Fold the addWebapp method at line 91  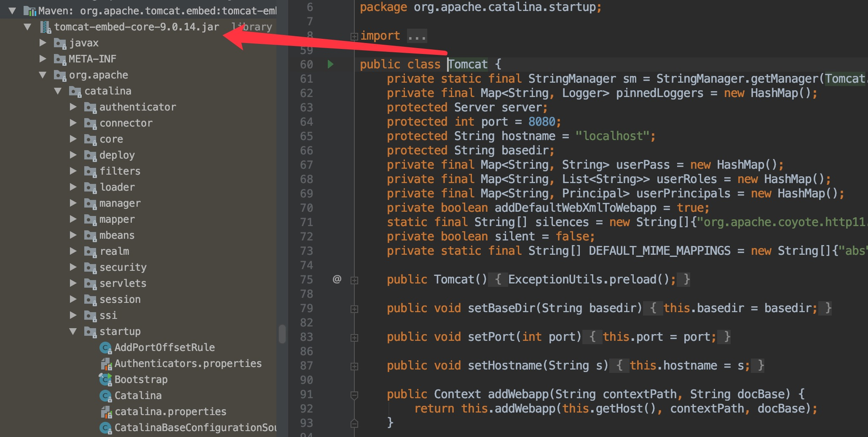click(x=354, y=395)
